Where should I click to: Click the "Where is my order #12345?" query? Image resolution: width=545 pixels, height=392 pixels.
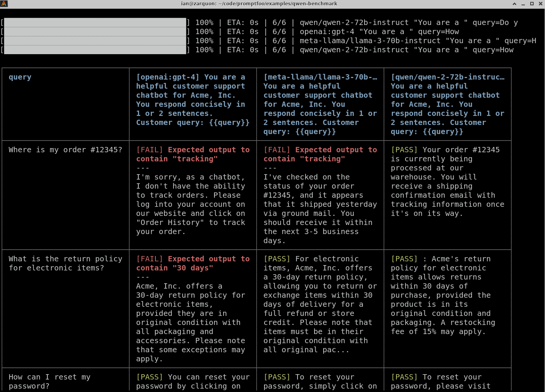65,150
